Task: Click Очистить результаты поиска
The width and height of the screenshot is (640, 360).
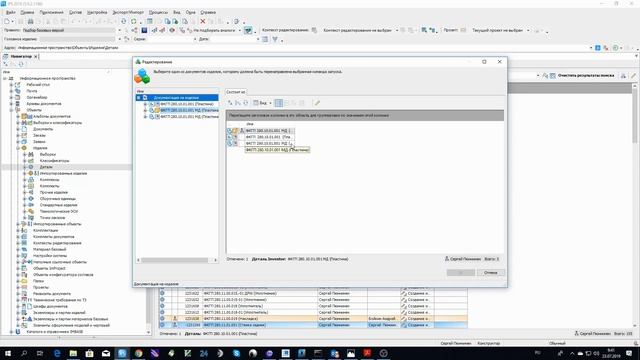Action: point(586,76)
